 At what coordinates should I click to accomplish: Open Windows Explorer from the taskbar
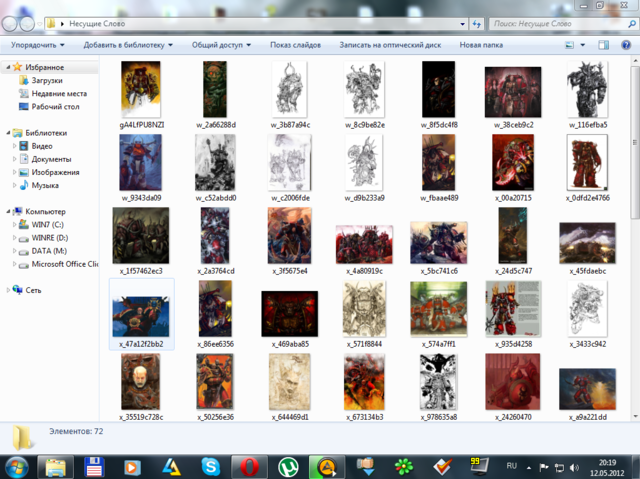(x=56, y=467)
